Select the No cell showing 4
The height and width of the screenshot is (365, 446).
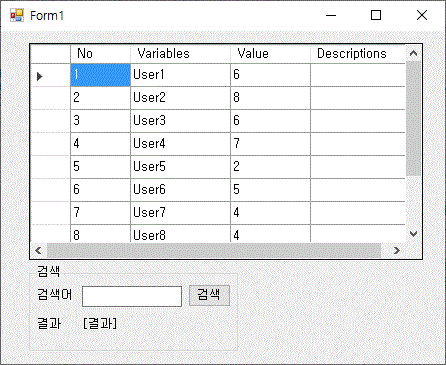[x=100, y=144]
